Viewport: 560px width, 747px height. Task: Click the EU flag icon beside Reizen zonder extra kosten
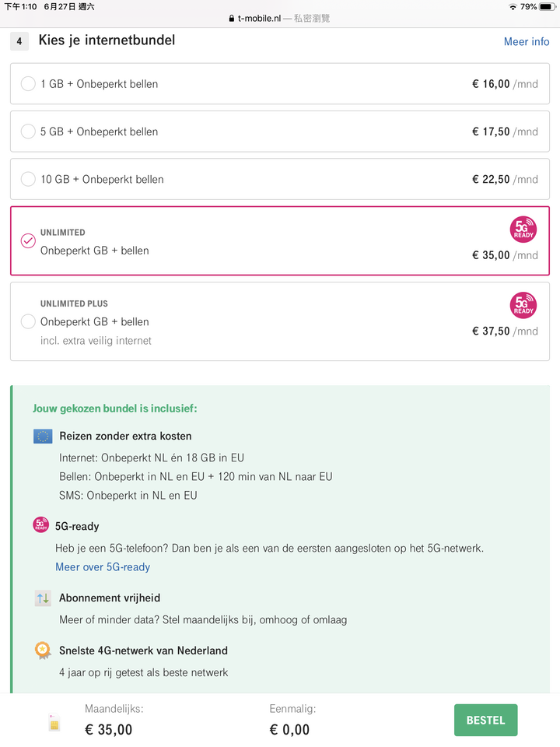[x=43, y=437]
